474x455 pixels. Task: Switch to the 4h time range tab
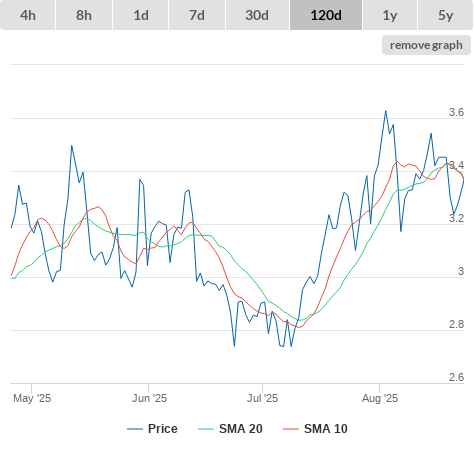[28, 15]
